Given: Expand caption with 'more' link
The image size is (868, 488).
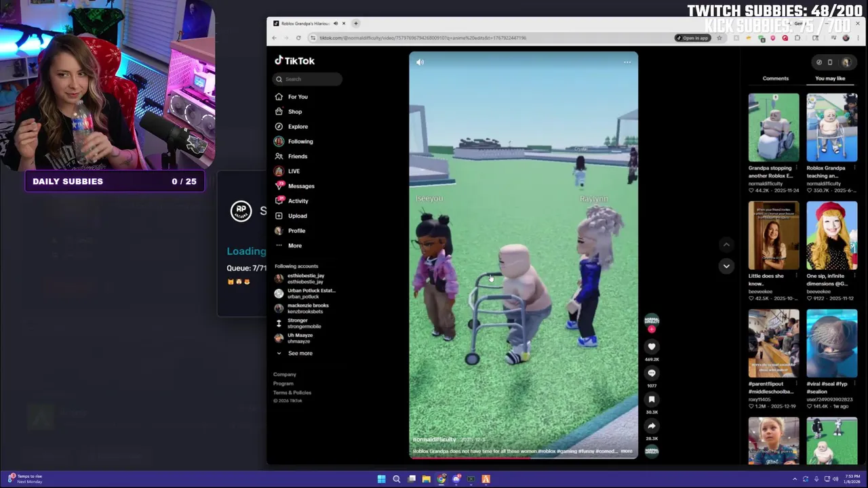Looking at the screenshot, I should point(627,451).
